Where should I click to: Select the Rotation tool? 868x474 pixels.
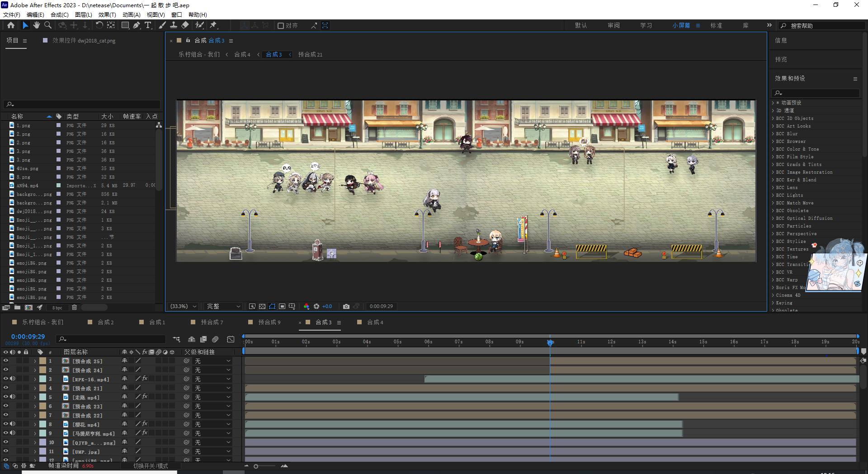[x=99, y=25]
